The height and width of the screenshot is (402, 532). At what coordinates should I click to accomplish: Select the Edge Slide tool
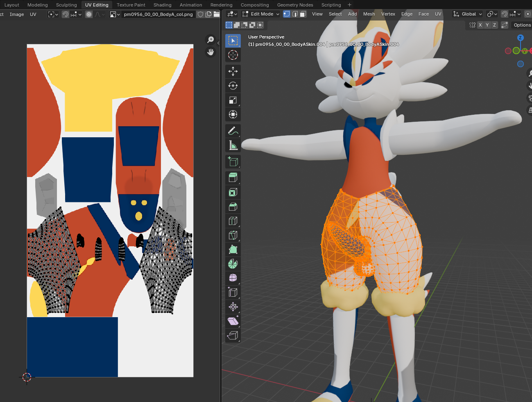pos(233,293)
